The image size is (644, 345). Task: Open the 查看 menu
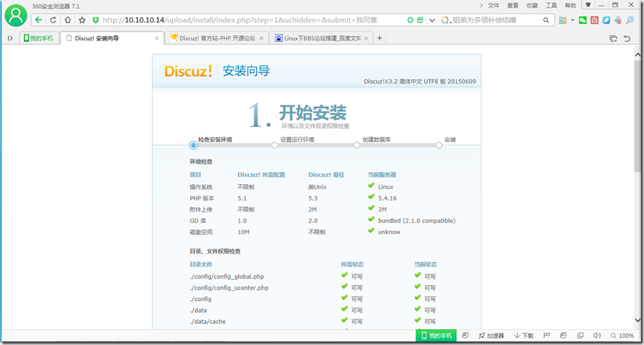coord(512,5)
